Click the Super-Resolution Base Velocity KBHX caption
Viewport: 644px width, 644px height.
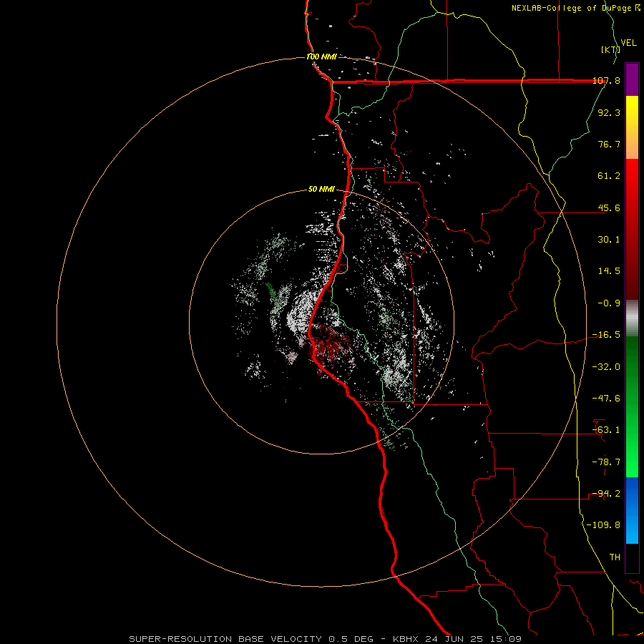pos(326,639)
